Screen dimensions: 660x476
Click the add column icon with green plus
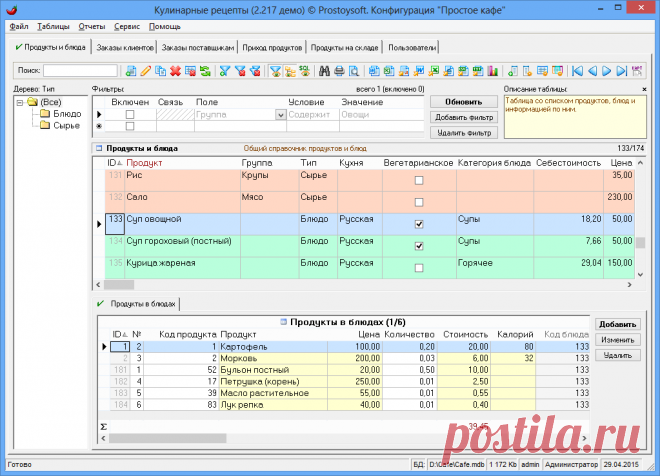coord(512,71)
